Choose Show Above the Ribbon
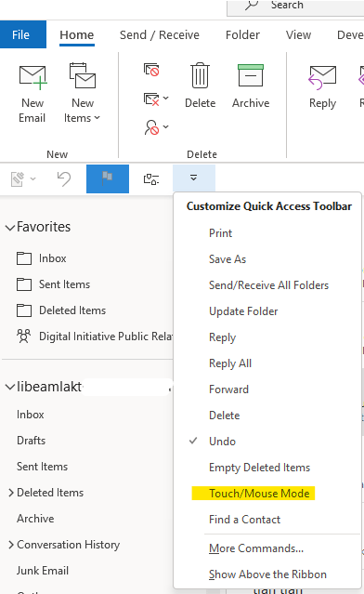The height and width of the screenshot is (594, 364). (266, 574)
